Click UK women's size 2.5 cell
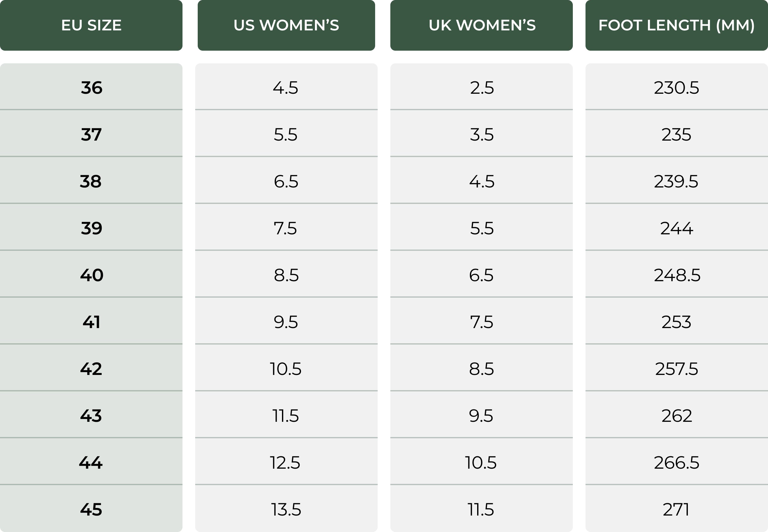768x532 pixels. point(482,87)
